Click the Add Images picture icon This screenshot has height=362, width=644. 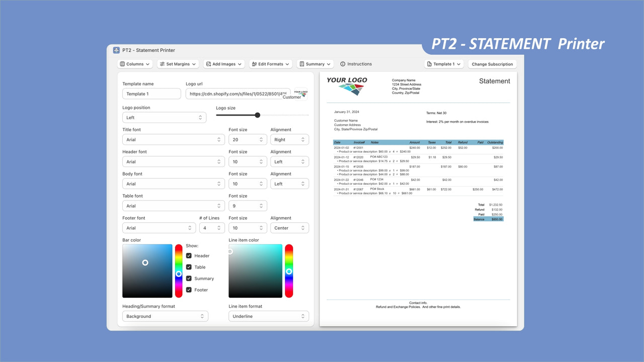coord(207,64)
